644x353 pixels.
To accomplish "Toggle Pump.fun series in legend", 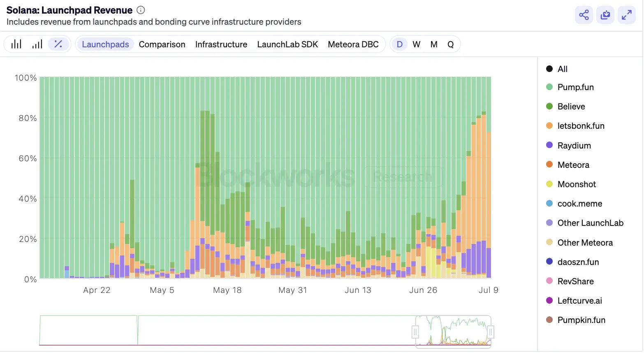I will [x=575, y=87].
